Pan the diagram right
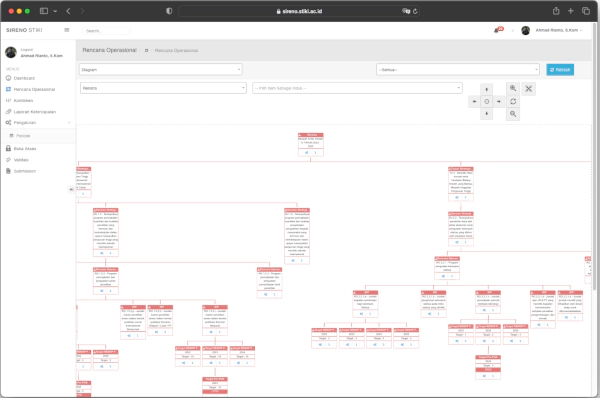 click(x=499, y=101)
